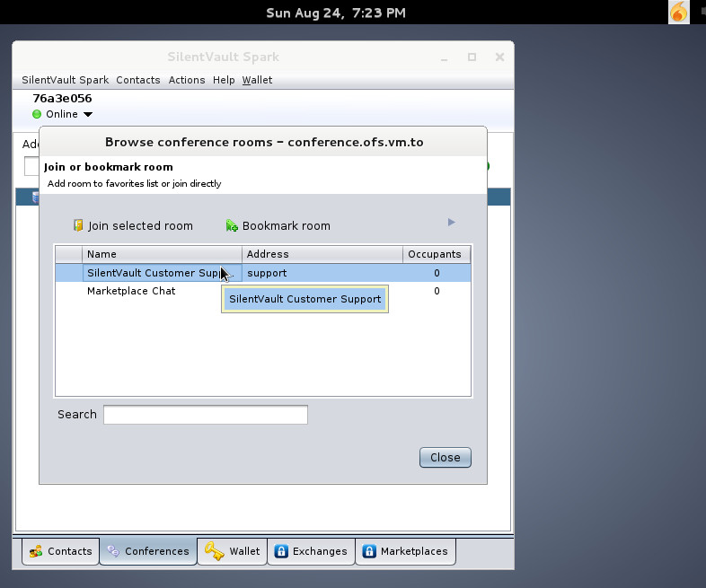
Task: Open the Contacts menu in menu bar
Action: coord(138,80)
